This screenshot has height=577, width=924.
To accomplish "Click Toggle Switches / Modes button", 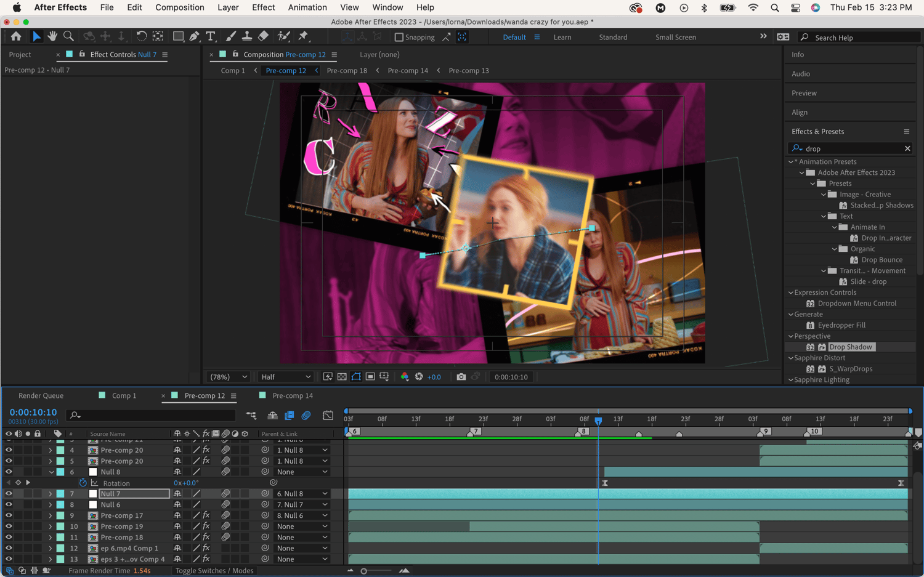I will [214, 571].
